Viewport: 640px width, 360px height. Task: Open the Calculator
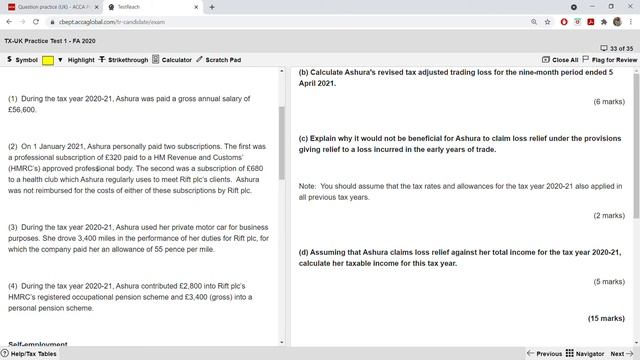point(172,60)
